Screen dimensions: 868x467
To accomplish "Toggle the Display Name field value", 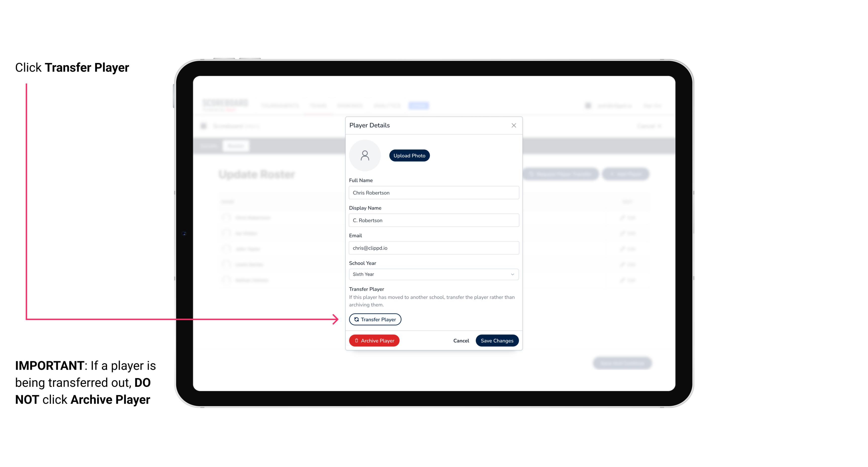I will tap(433, 220).
